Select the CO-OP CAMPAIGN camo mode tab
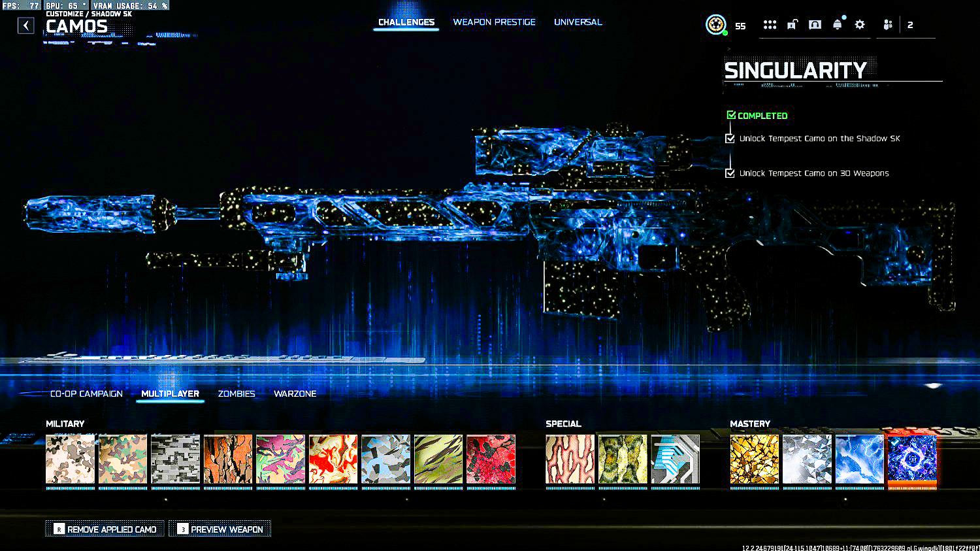Screen dimensions: 980x551 [86, 393]
